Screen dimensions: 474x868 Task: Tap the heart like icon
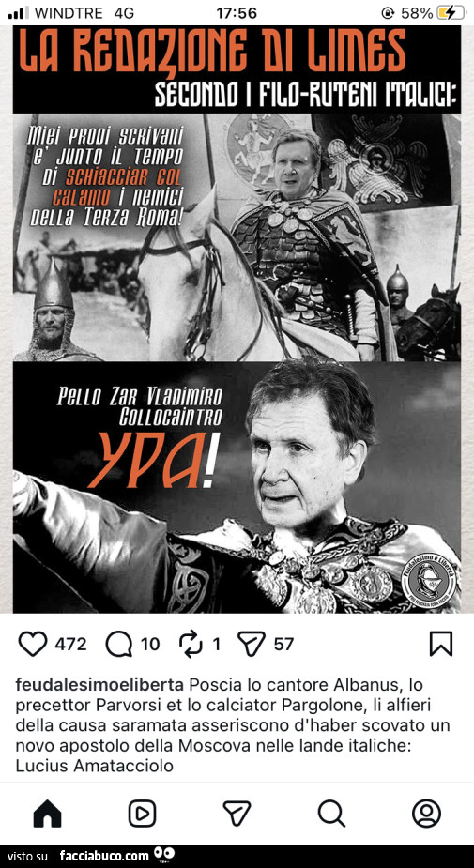click(33, 644)
